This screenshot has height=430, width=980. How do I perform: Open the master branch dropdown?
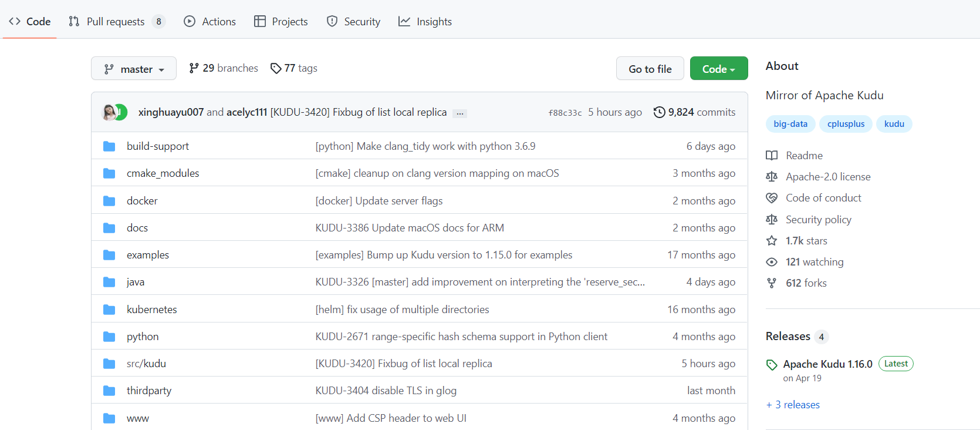click(x=134, y=69)
